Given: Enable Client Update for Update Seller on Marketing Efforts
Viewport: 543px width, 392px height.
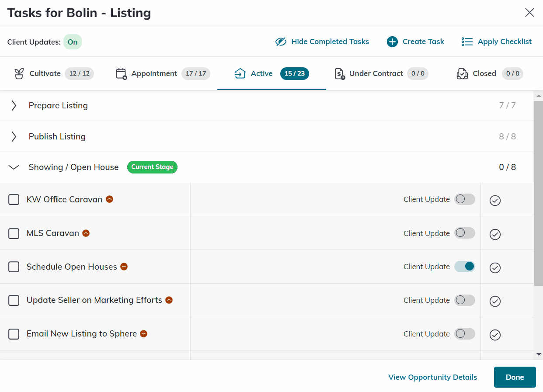Looking at the screenshot, I should pos(465,300).
